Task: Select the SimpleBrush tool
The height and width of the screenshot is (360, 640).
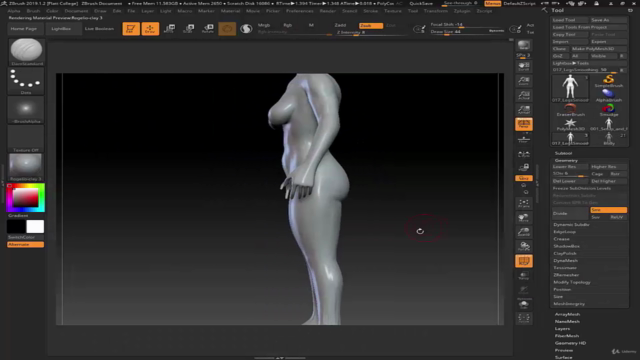Action: click(609, 80)
